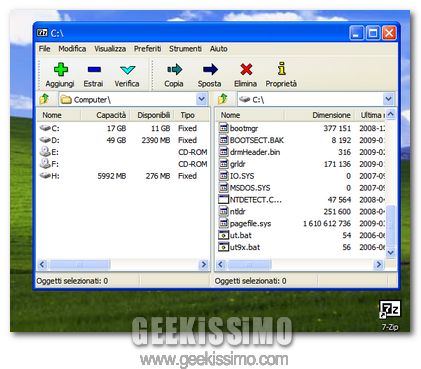Viewport: 421px width, 369px height.
Task: Open the Aiuto menu
Action: 219,49
